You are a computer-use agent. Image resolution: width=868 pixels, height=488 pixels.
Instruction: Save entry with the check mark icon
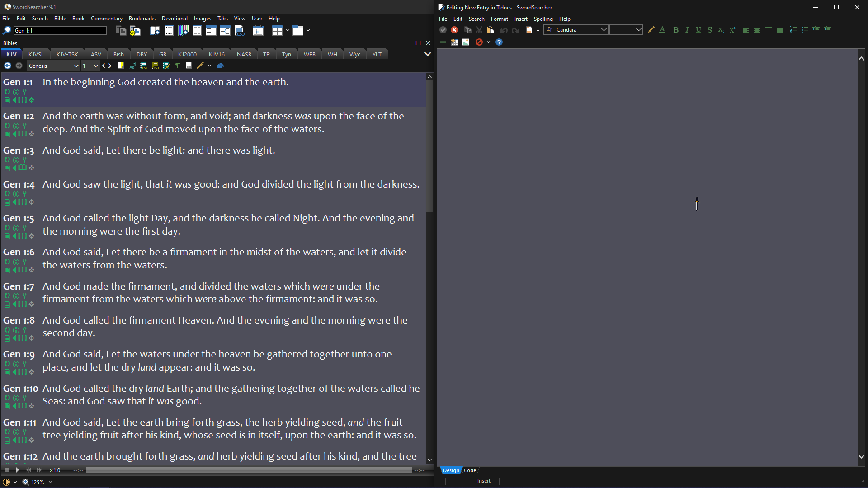coord(443,30)
